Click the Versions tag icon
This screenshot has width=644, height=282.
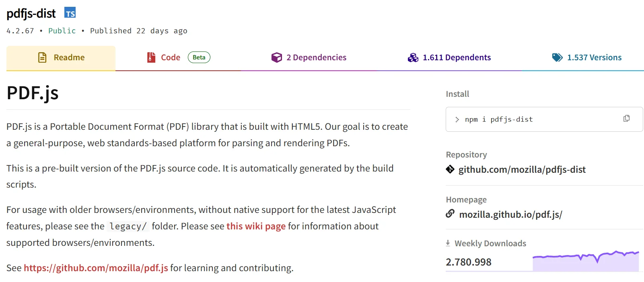click(557, 57)
